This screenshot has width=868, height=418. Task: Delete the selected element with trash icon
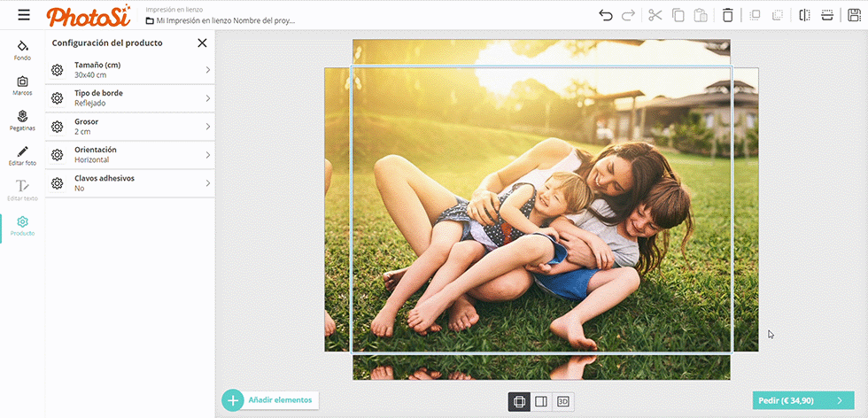[x=728, y=15]
